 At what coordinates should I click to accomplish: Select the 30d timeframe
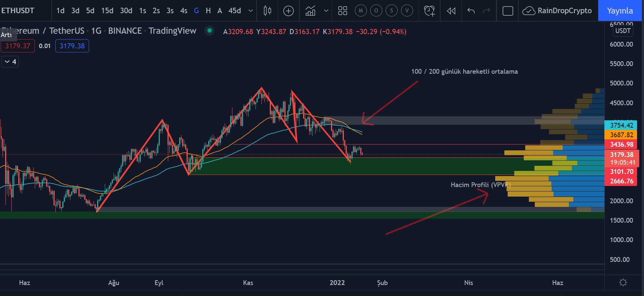click(126, 11)
